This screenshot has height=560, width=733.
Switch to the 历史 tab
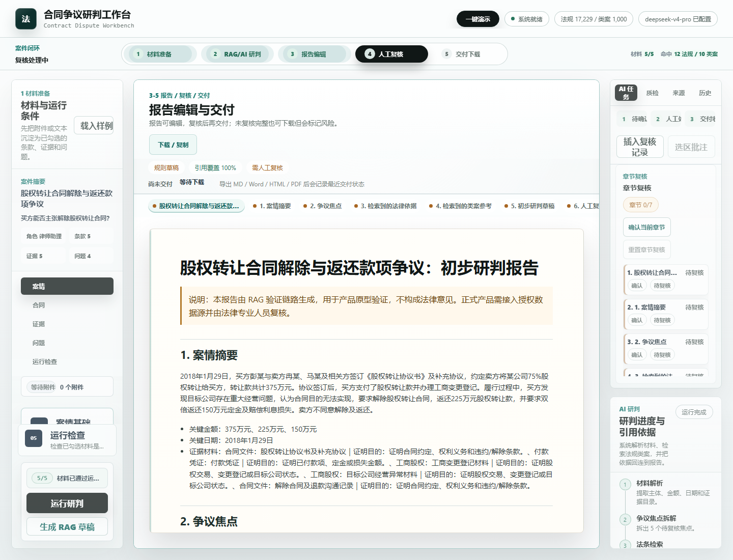[705, 93]
